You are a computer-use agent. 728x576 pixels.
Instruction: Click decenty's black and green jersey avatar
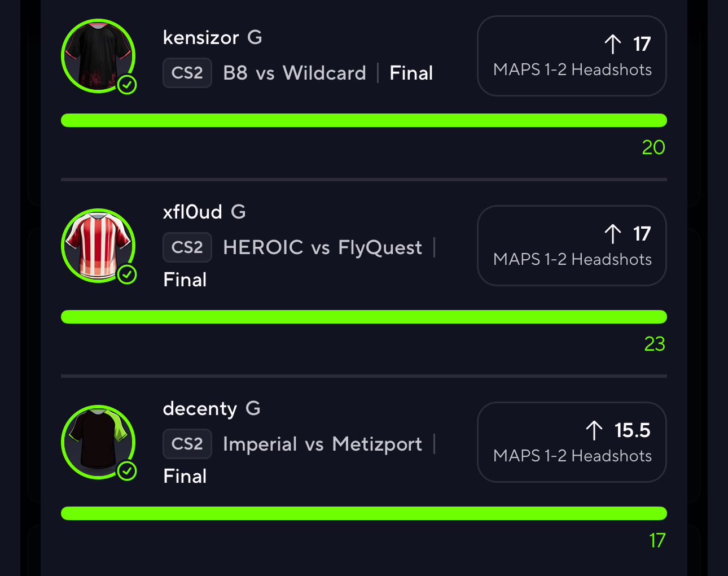coord(98,442)
